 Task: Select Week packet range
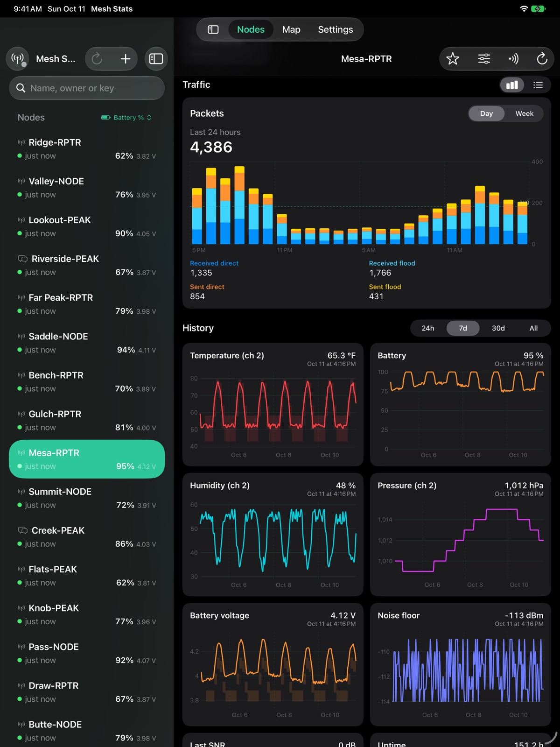[x=524, y=113]
